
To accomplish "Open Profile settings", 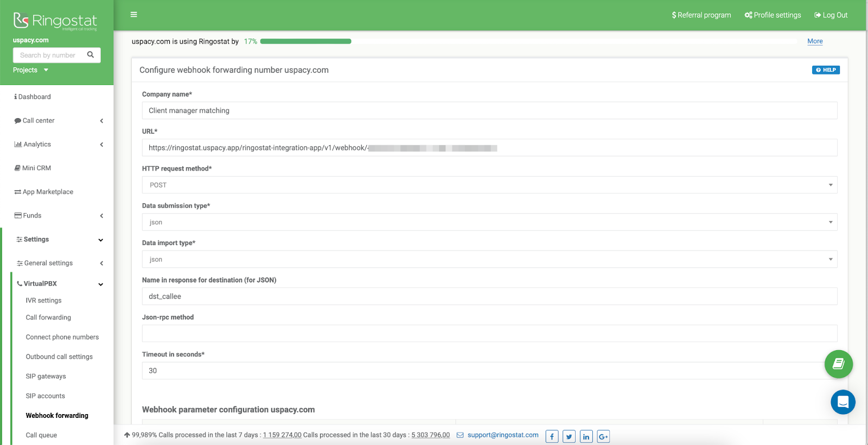I will (773, 15).
